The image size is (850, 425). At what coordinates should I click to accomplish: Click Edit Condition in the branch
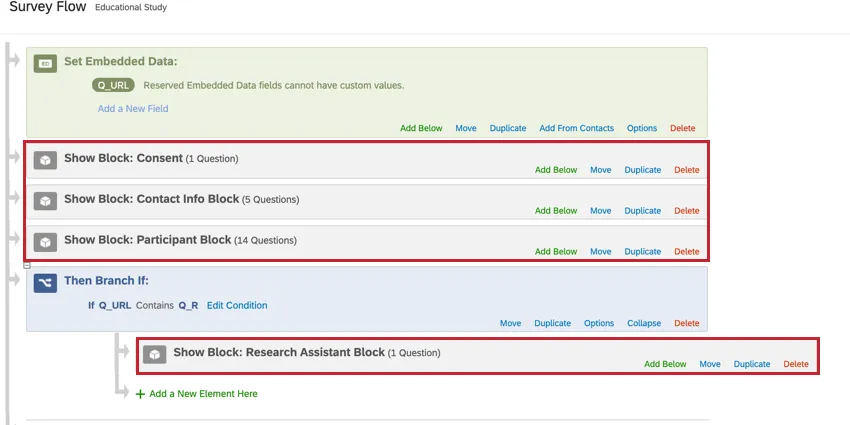coord(237,305)
